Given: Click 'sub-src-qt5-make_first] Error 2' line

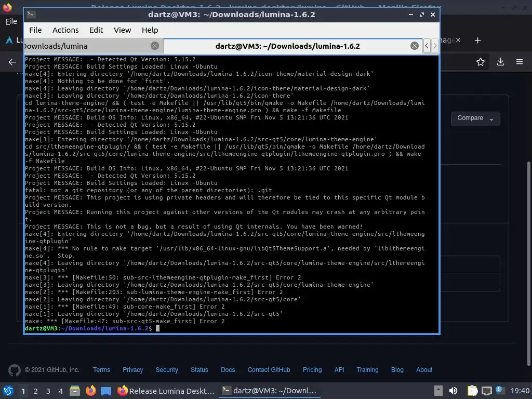Looking at the screenshot, I should coord(125,321).
